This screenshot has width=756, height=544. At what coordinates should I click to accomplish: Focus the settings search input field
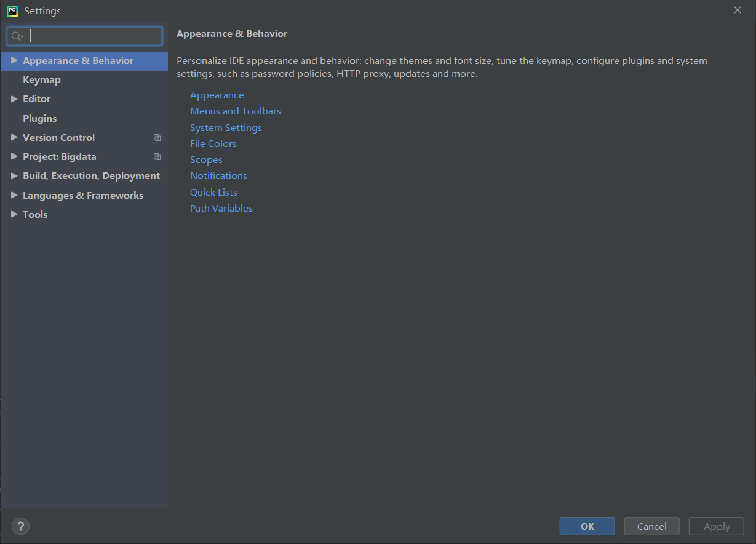pyautogui.click(x=84, y=36)
